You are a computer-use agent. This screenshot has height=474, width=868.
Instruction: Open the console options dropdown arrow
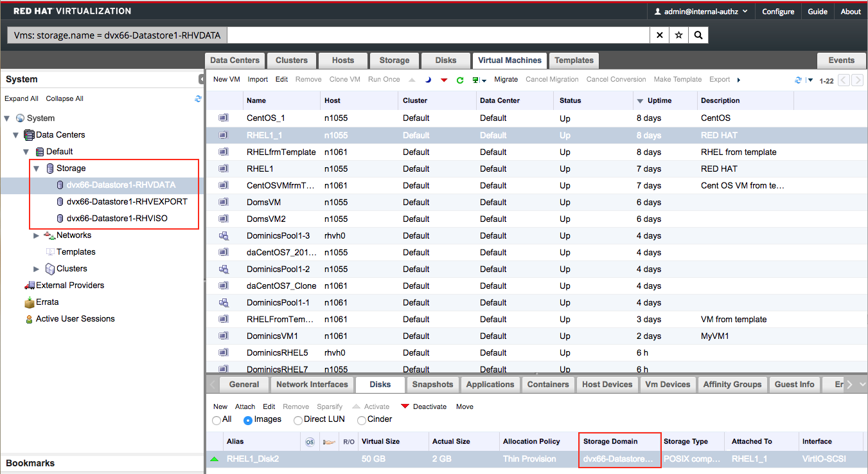484,80
